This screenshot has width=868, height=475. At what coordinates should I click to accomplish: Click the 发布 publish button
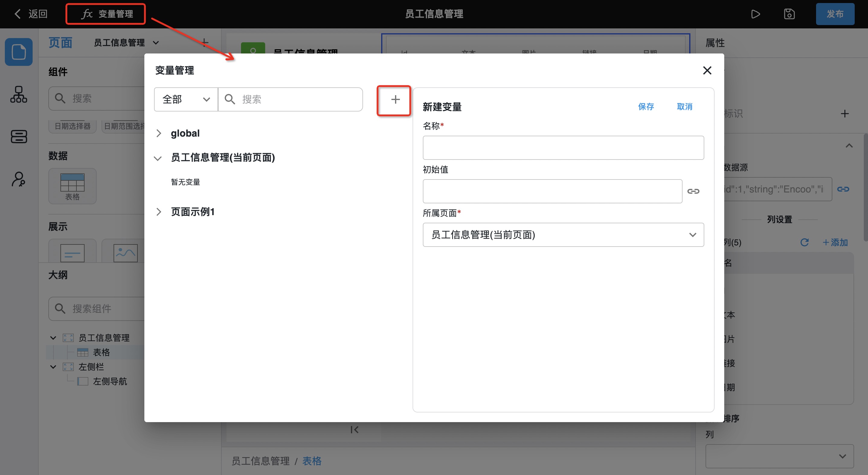[x=835, y=14]
